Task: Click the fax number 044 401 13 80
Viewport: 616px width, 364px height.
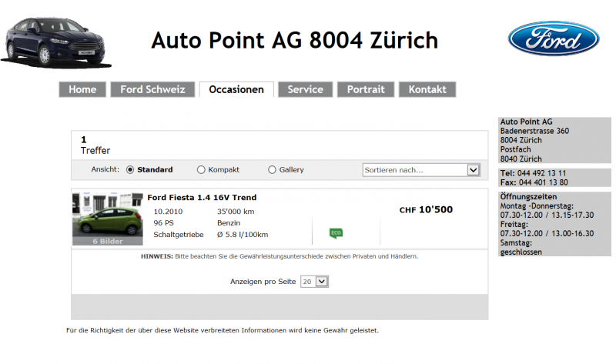Action: (544, 182)
